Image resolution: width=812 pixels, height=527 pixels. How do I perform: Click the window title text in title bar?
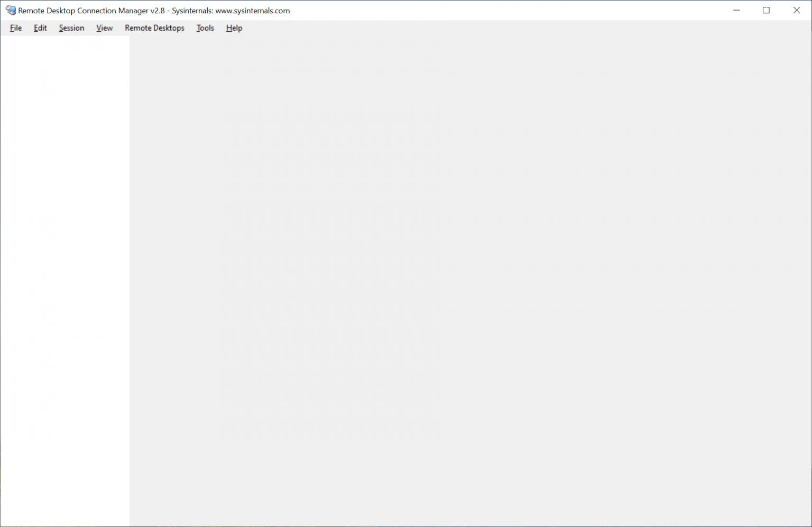tap(154, 11)
